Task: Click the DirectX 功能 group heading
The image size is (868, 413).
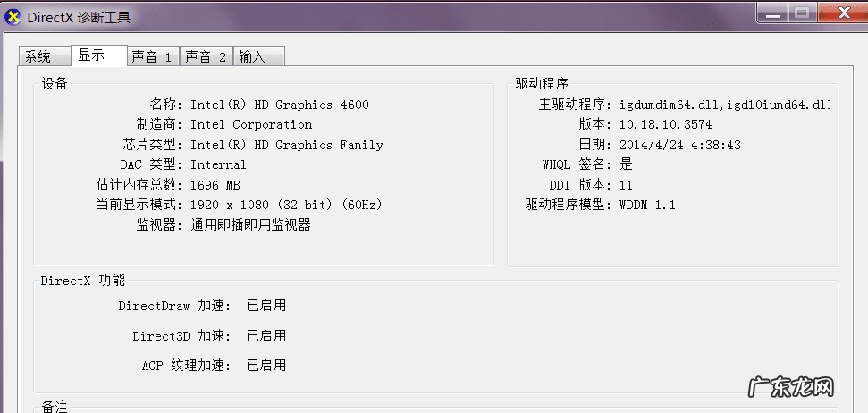Action: click(x=83, y=281)
